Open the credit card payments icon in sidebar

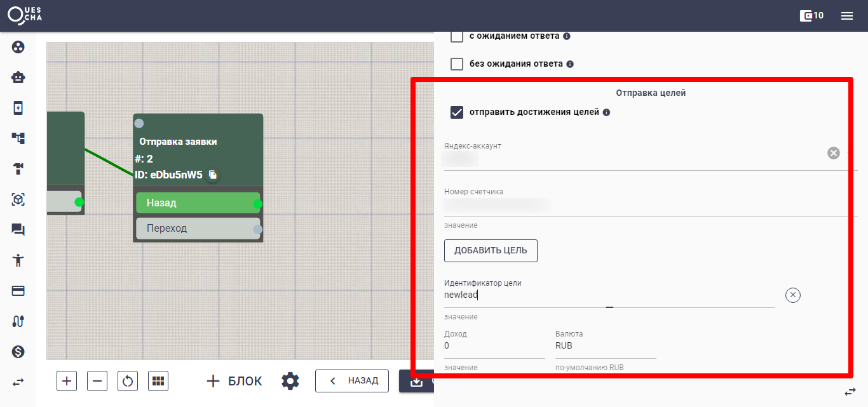point(18,291)
